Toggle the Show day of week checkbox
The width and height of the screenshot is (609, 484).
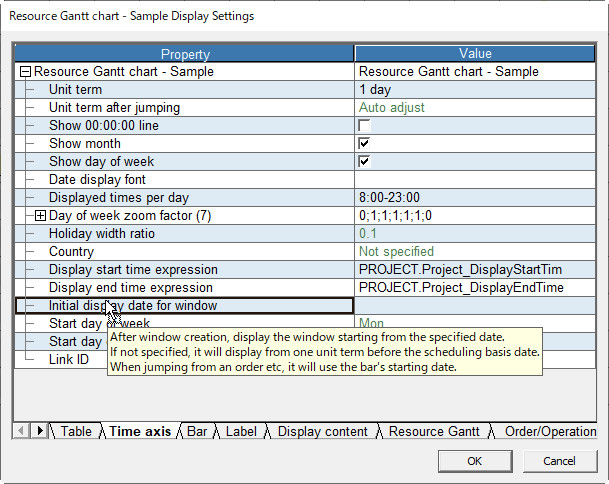click(x=364, y=162)
